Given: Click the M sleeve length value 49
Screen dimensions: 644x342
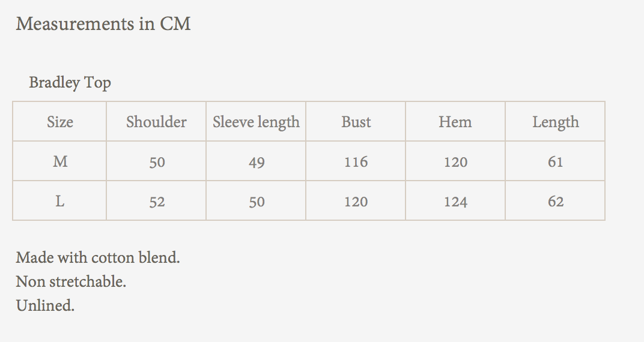Looking at the screenshot, I should 257,163.
